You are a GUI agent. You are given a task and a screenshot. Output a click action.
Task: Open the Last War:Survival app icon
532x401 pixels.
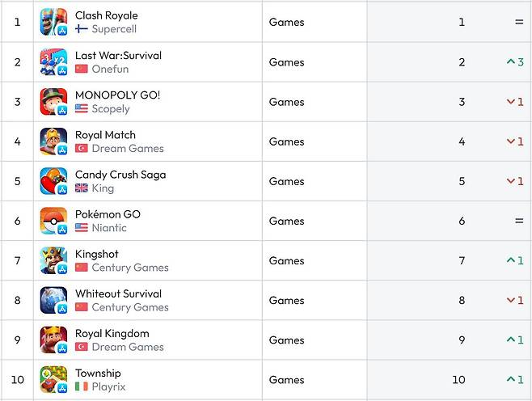coord(53,62)
